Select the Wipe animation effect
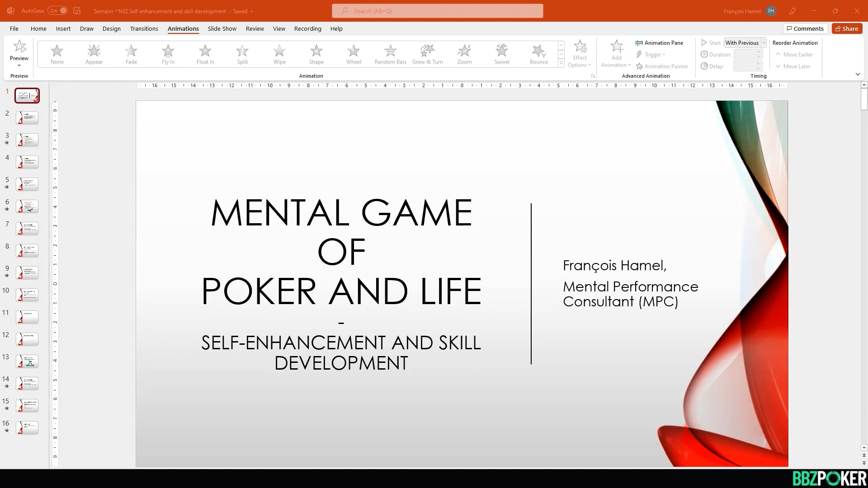The width and height of the screenshot is (868, 488). pos(279,53)
